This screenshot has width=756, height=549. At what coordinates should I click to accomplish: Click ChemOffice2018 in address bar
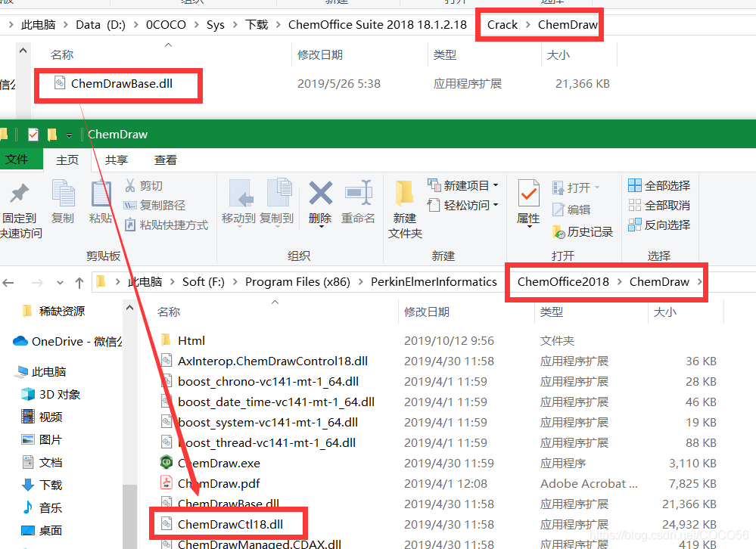coord(563,282)
